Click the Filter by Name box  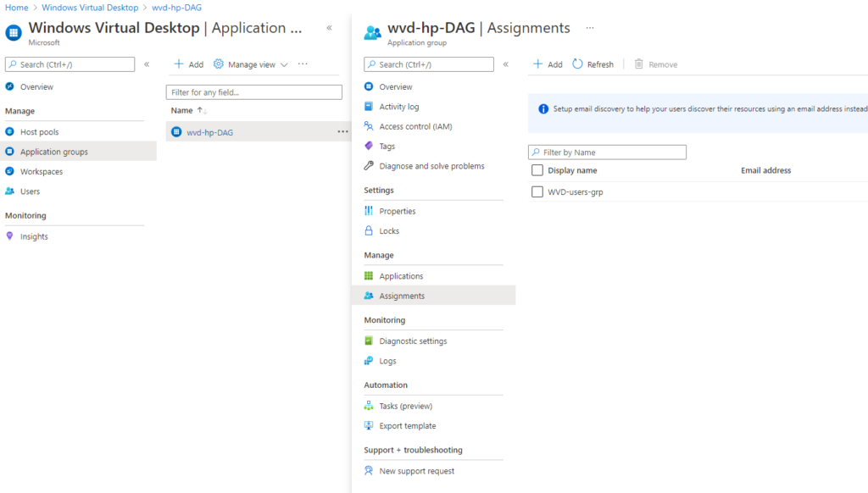pos(607,152)
